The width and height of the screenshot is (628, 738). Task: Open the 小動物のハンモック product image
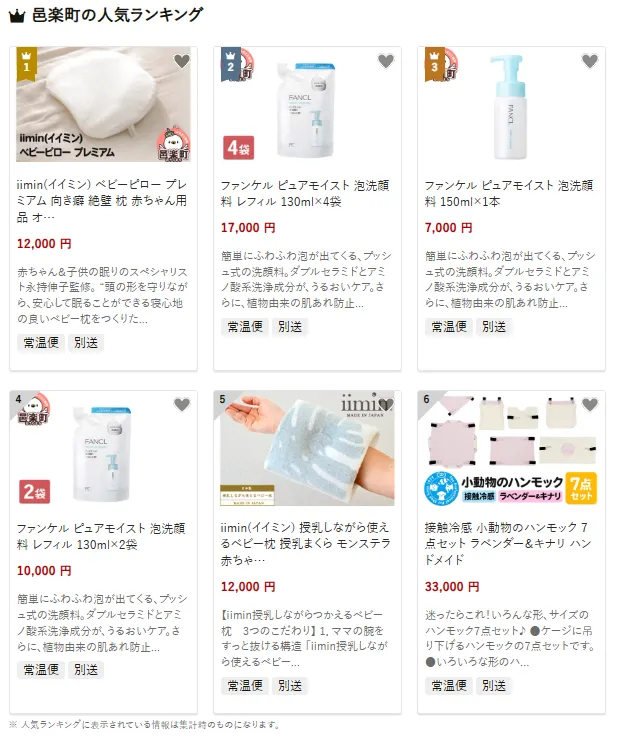511,448
